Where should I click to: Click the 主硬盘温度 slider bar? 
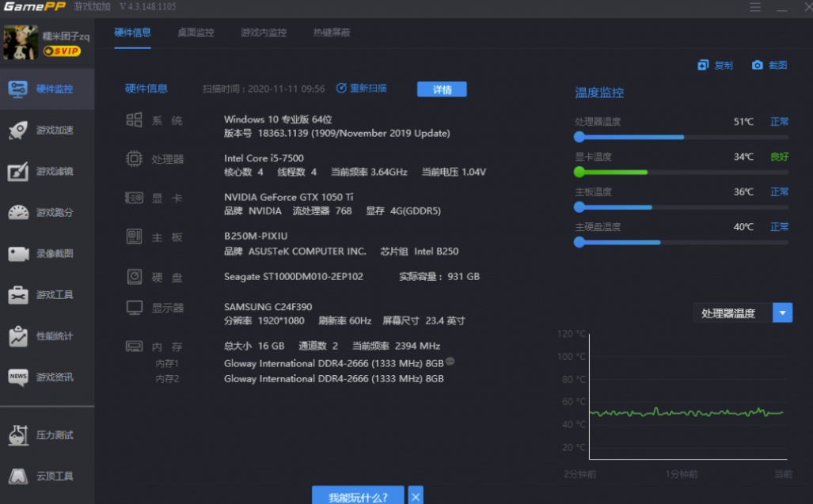pos(682,242)
